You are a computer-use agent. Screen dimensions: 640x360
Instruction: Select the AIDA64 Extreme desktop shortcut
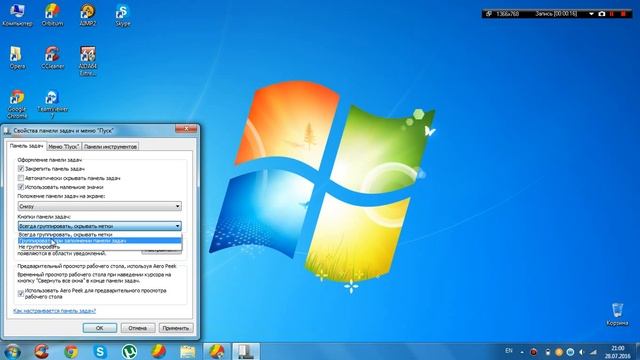[88, 61]
